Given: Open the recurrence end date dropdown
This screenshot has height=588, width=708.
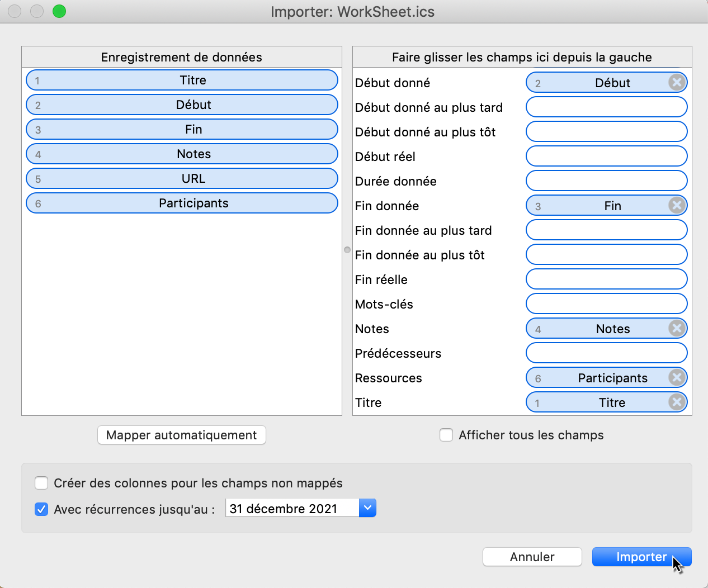Looking at the screenshot, I should (367, 508).
